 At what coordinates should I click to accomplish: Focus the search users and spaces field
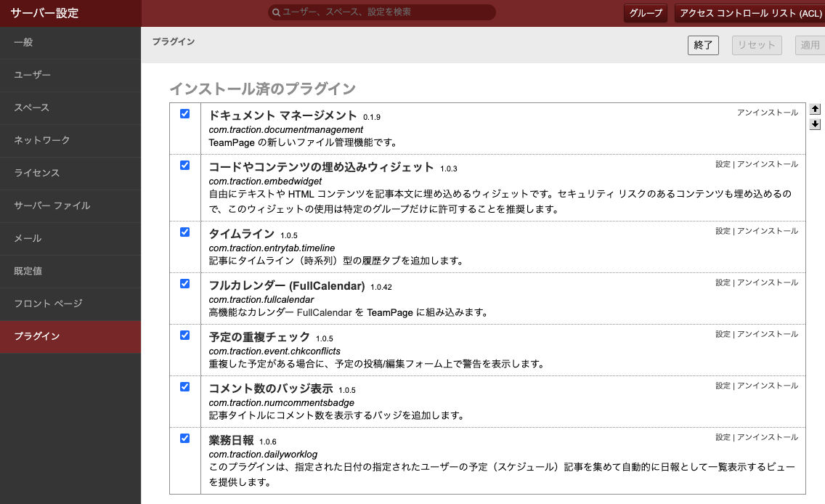(385, 12)
